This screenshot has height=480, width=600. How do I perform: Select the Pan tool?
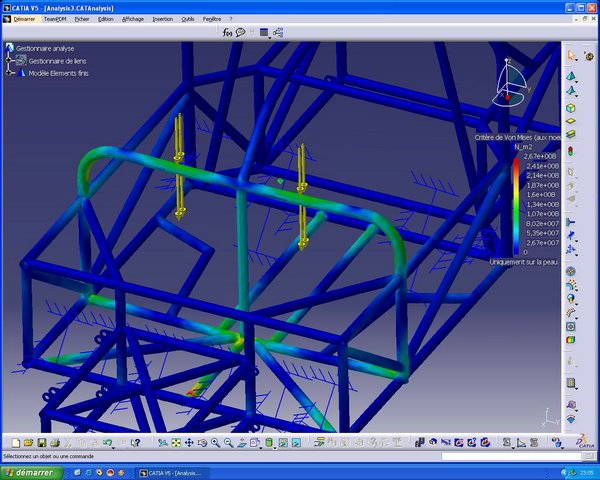(189, 443)
